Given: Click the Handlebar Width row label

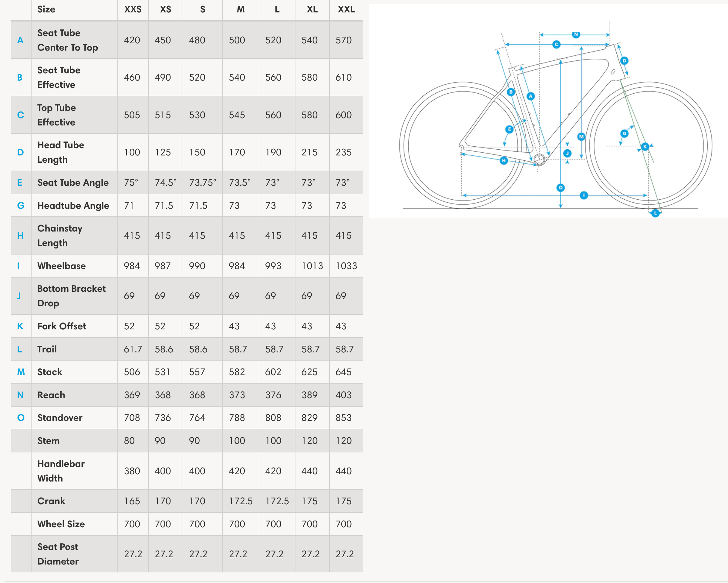Looking at the screenshot, I should pyautogui.click(x=61, y=471).
